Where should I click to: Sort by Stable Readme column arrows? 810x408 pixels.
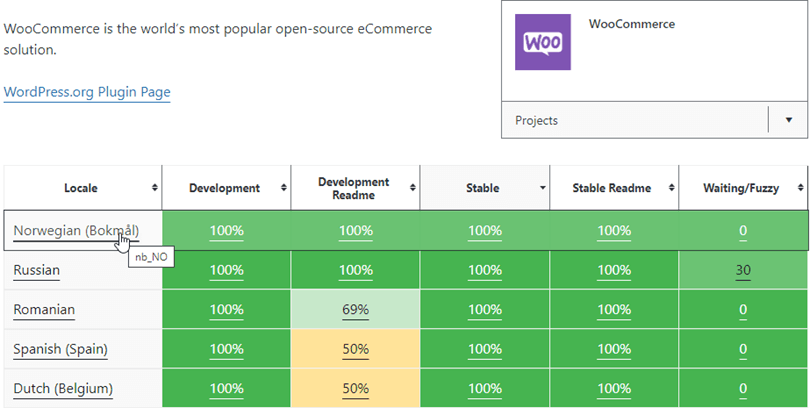click(x=672, y=188)
